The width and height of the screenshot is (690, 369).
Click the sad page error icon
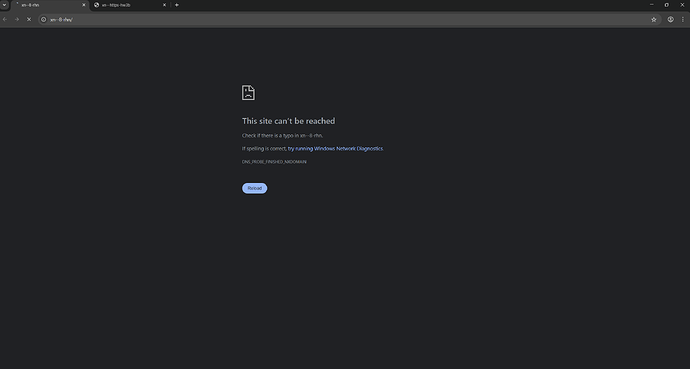click(x=248, y=93)
